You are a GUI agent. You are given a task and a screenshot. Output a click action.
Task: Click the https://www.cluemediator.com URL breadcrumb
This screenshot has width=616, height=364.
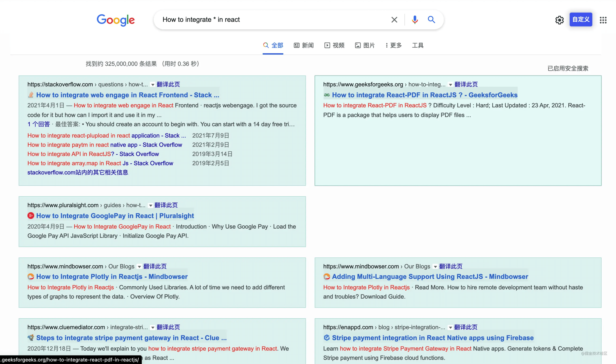88,327
